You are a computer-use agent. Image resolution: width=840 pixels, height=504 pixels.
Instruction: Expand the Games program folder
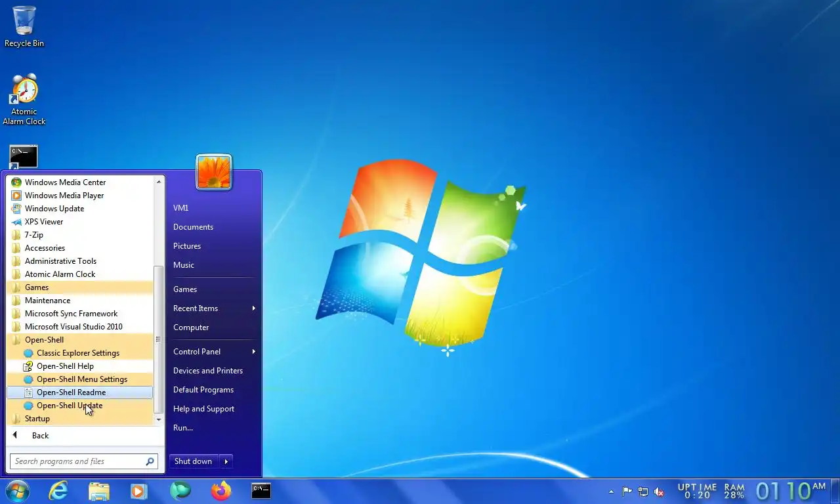point(79,287)
